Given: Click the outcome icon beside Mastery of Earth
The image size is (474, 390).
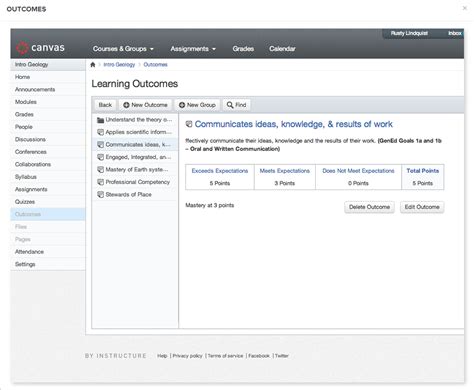Looking at the screenshot, I should [100, 170].
